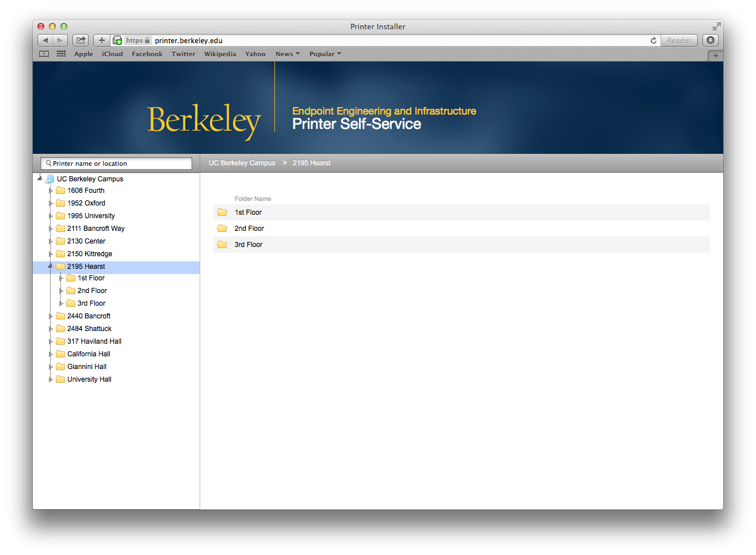
Task: Click the 1st Floor folder icon in main list
Action: pos(222,212)
